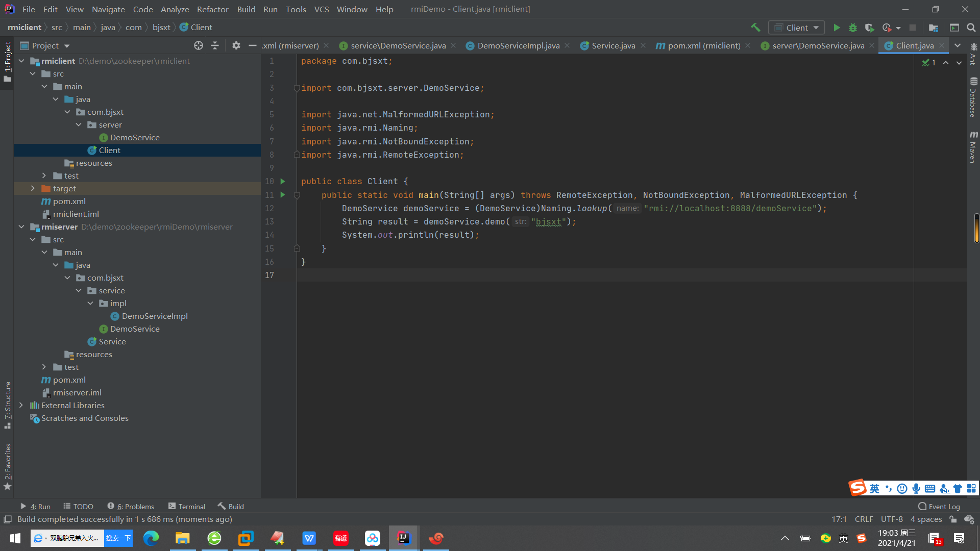Open the Analyze menu
Screen dimensions: 980x551
click(x=175, y=9)
